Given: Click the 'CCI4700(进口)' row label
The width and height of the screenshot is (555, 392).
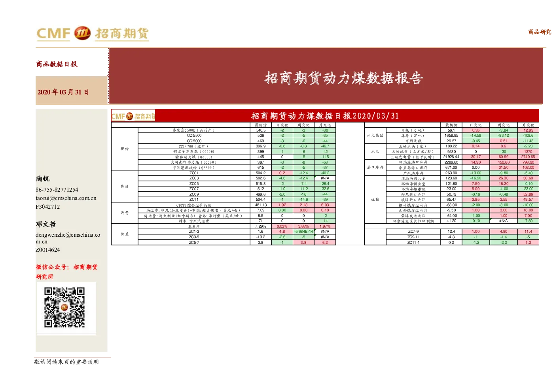Looking at the screenshot, I should [x=194, y=146].
